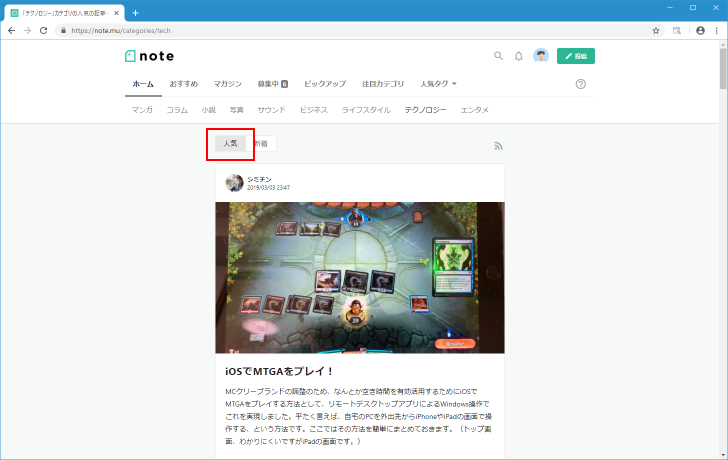This screenshot has height=460, width=728.
Task: Open the マンガ category
Action: tap(142, 110)
